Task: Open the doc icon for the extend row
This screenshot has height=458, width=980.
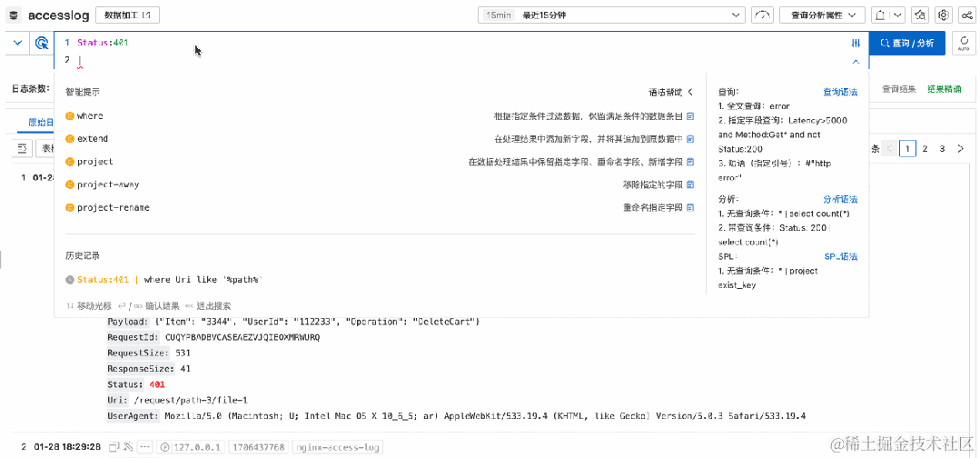Action: point(690,139)
